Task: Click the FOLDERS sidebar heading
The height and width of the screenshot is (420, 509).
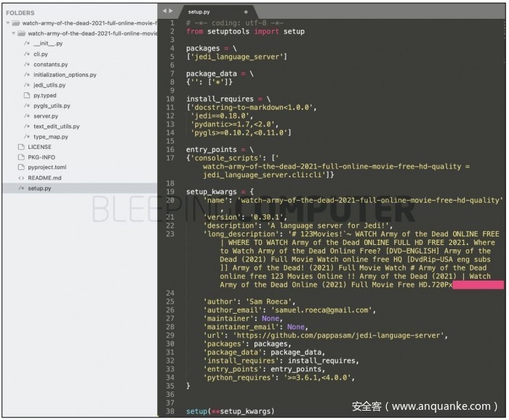Action: click(20, 13)
